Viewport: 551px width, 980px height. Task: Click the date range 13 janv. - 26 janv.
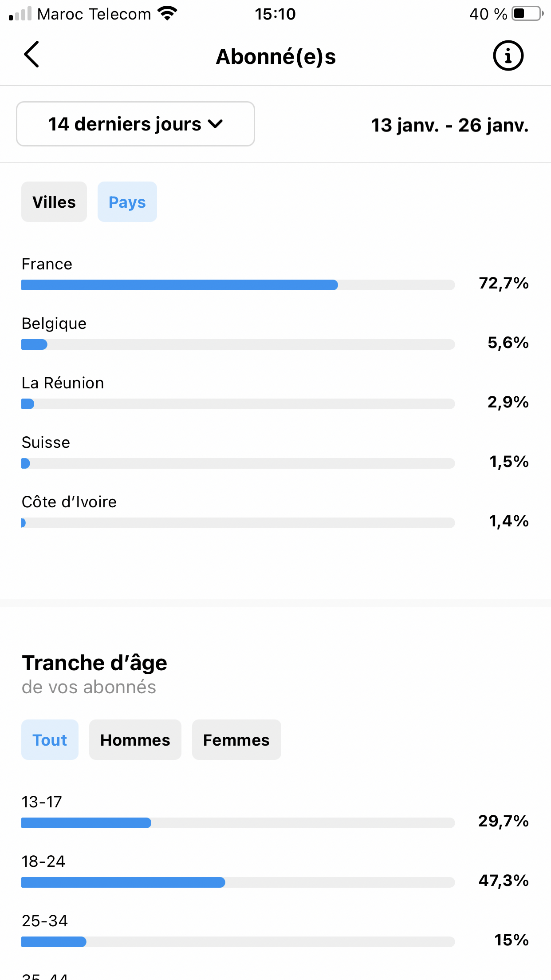(450, 125)
